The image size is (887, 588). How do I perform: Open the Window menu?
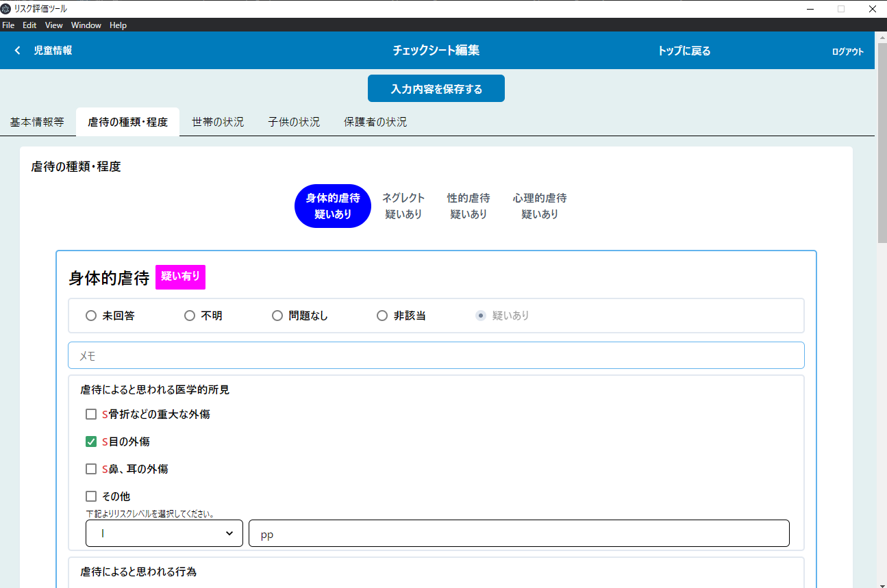[86, 25]
